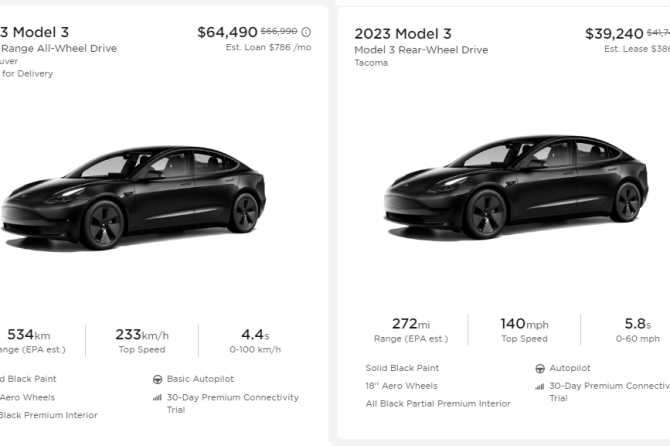Click the info icon beside the $66,990 price

(x=306, y=32)
